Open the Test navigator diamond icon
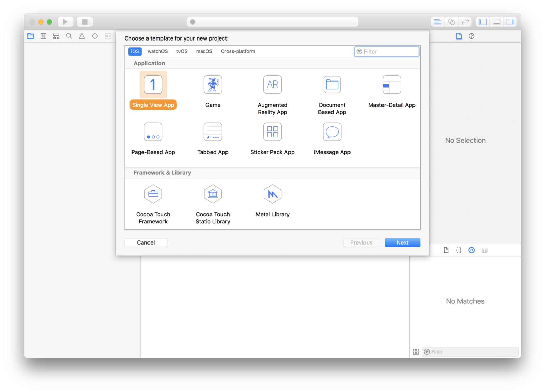This screenshot has height=392, width=545. [95, 36]
